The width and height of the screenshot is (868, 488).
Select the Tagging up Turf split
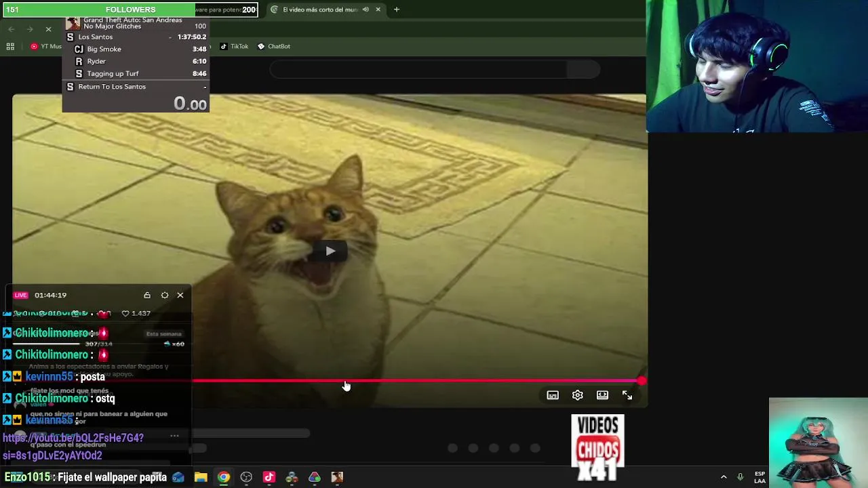coord(136,73)
